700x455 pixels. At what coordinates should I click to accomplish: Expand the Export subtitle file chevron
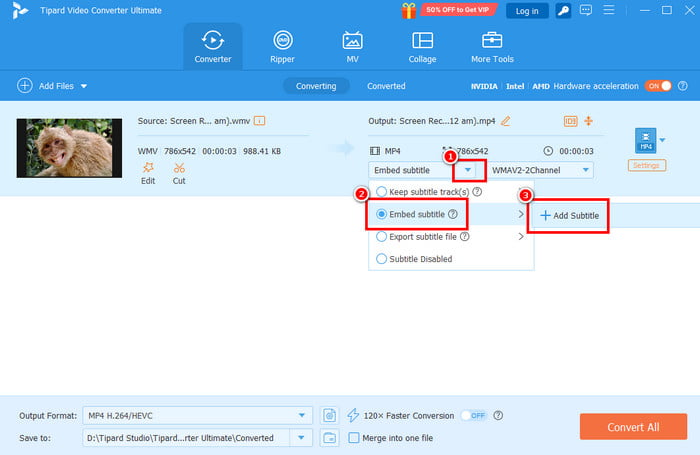click(521, 237)
